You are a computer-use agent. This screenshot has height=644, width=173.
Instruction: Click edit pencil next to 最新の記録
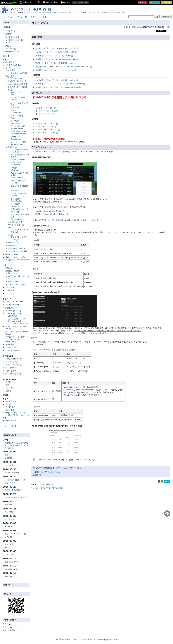pos(44,38)
